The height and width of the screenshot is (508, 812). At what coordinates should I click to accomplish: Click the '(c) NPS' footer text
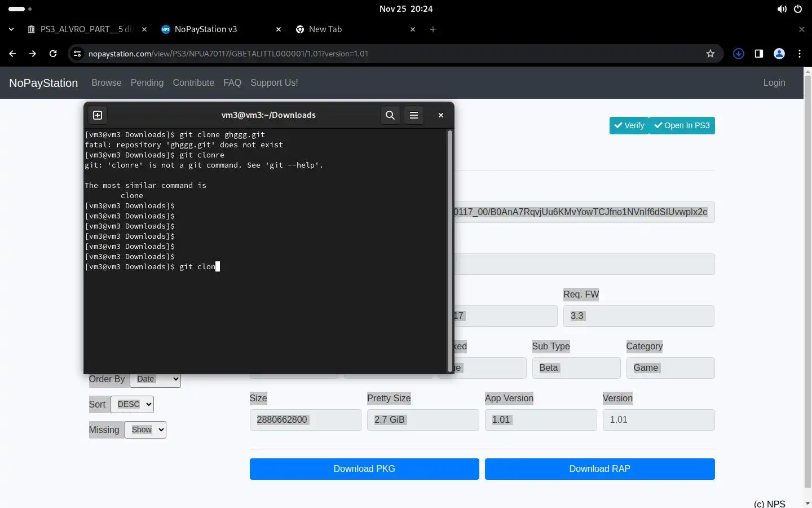[769, 503]
